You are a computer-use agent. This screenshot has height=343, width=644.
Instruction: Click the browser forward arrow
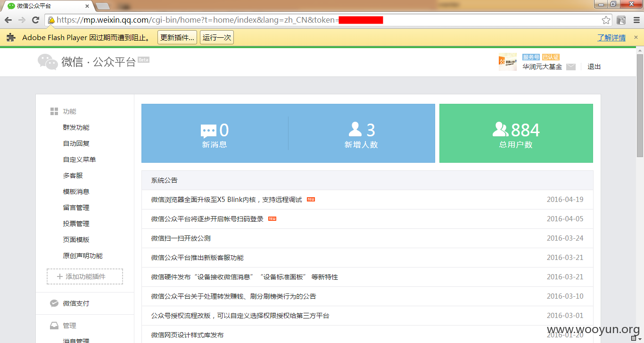tap(22, 20)
